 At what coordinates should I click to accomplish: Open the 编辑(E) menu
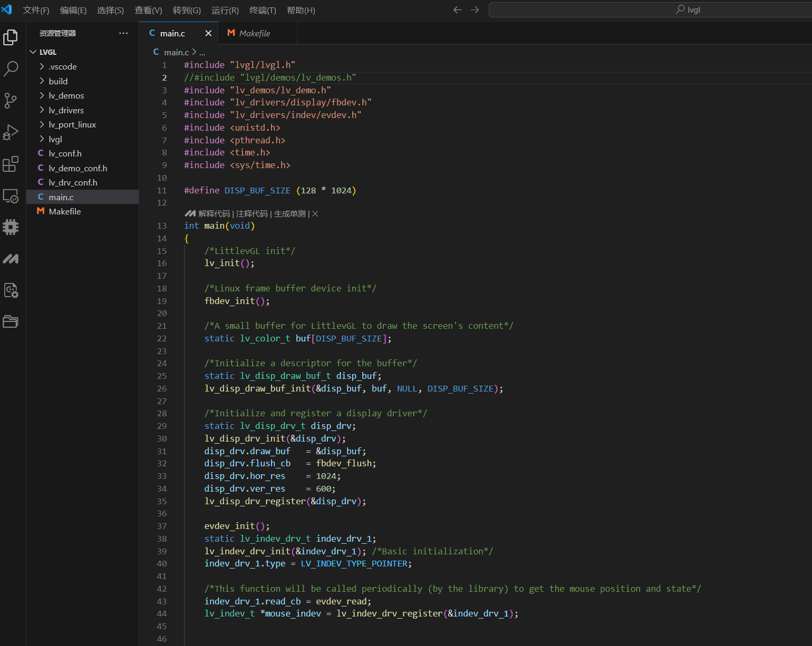coord(73,10)
